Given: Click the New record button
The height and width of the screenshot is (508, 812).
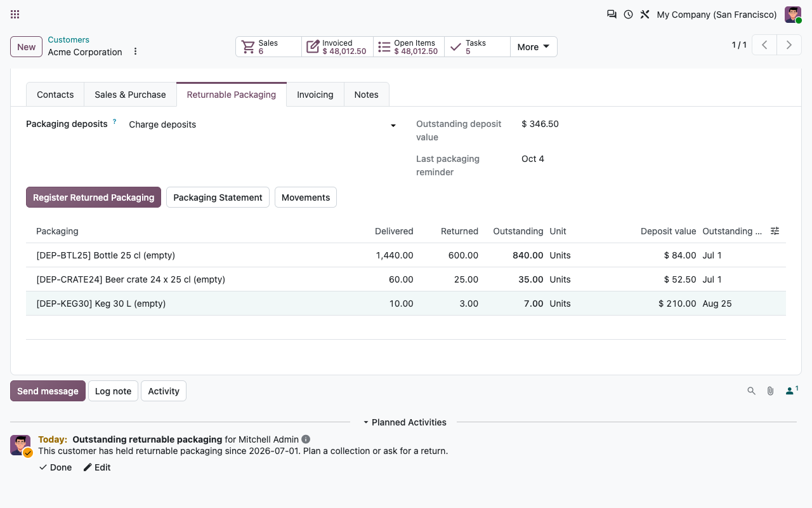Looking at the screenshot, I should pos(27,47).
